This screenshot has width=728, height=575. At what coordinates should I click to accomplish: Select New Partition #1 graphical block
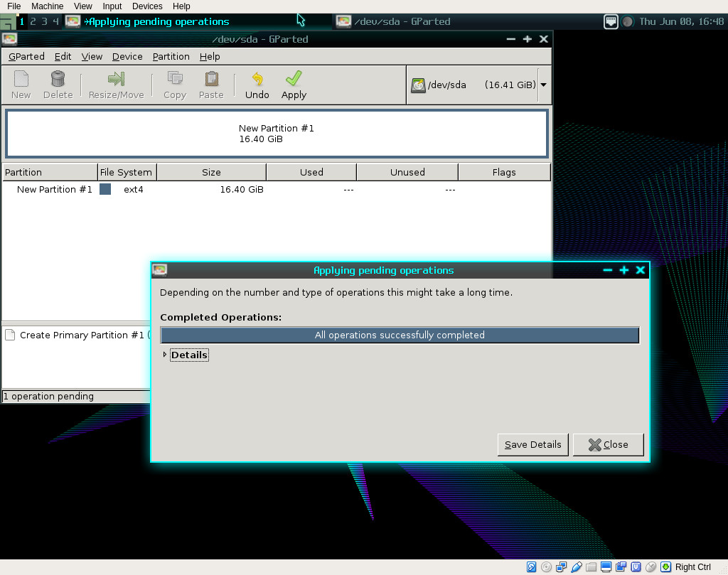pos(276,134)
